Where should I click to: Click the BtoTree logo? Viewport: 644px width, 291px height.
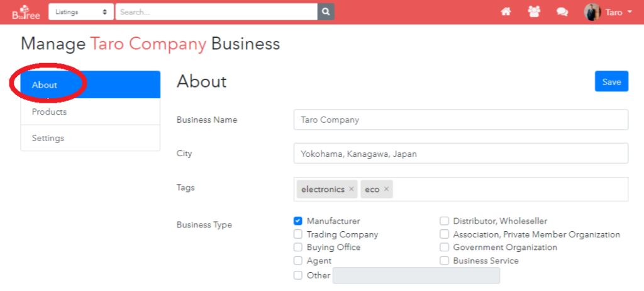(26, 12)
